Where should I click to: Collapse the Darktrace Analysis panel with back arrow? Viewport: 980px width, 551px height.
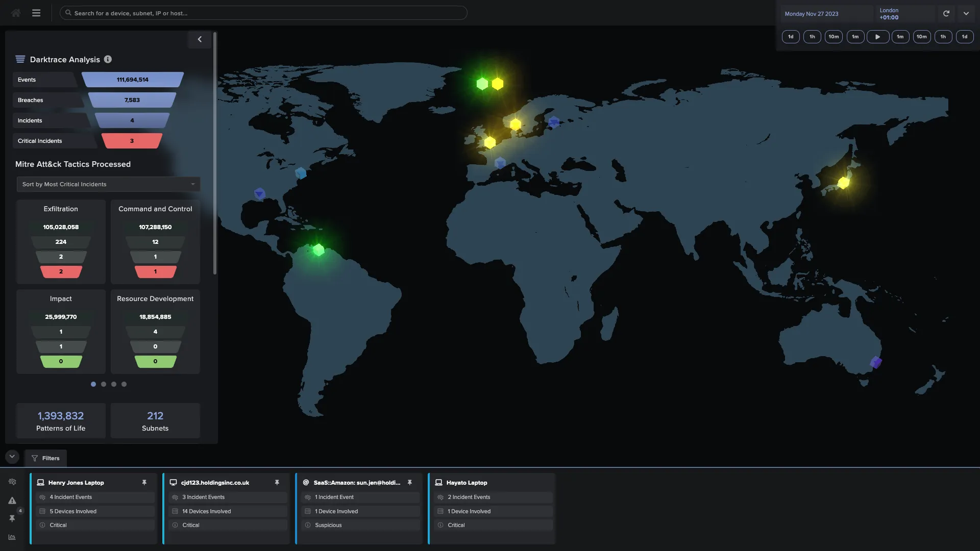199,39
